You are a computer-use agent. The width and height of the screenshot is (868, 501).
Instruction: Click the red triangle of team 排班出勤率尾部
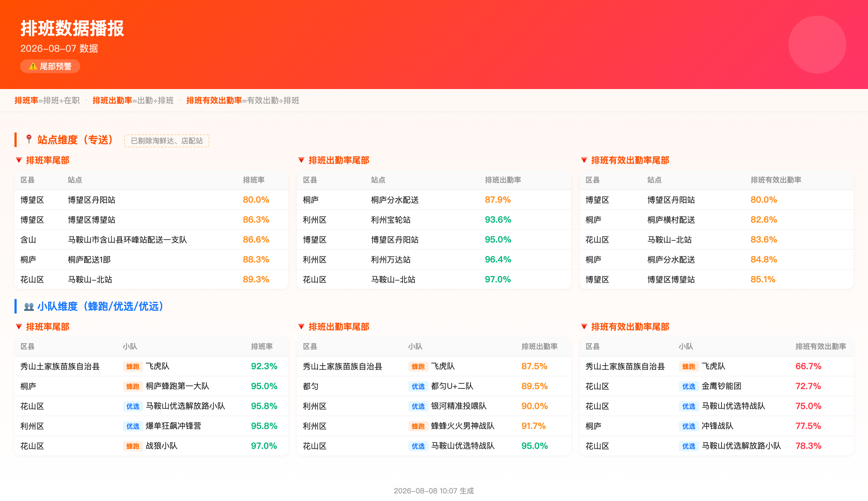(x=301, y=327)
